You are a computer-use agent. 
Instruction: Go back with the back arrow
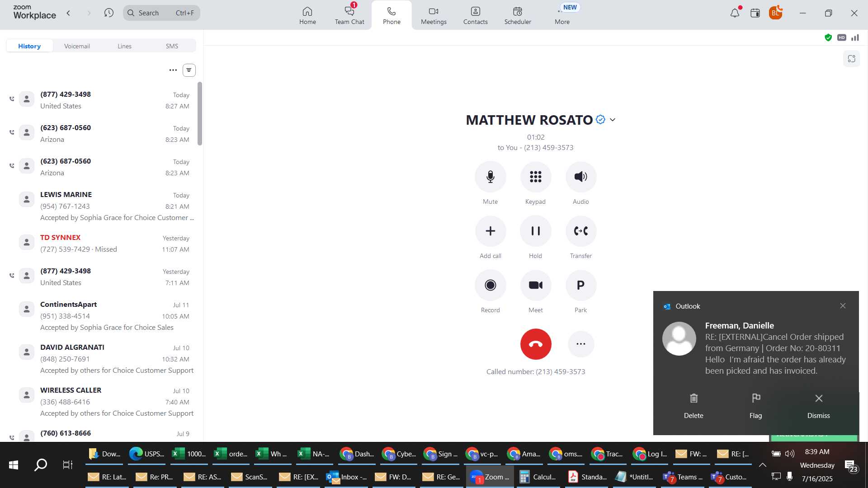pyautogui.click(x=68, y=13)
